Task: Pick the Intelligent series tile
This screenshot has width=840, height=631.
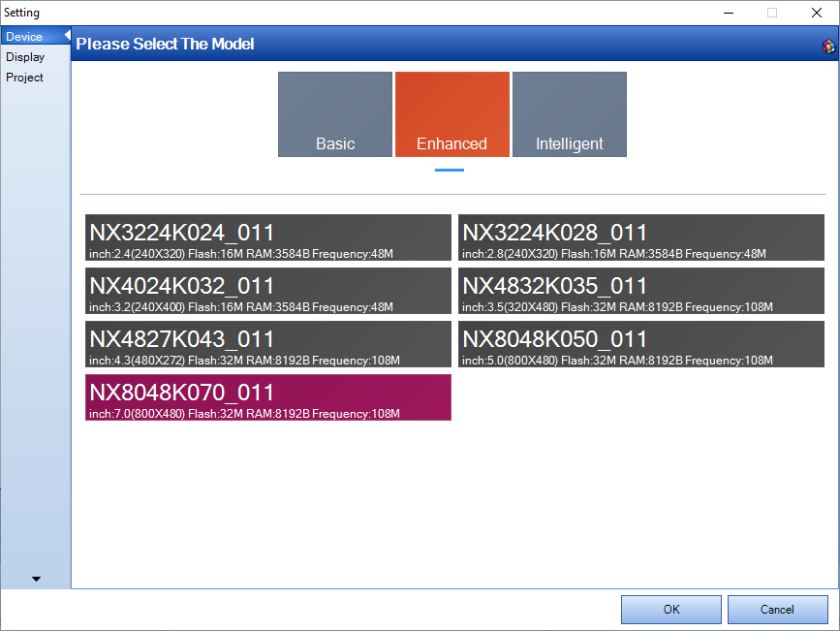Action: point(569,114)
